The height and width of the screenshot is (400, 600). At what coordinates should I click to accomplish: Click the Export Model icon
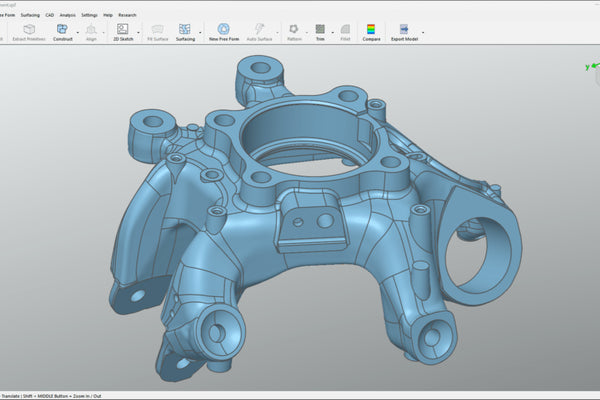click(404, 30)
